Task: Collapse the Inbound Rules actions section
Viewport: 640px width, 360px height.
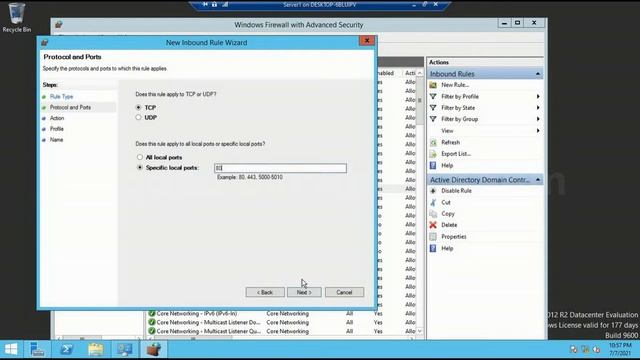Action: (538, 74)
